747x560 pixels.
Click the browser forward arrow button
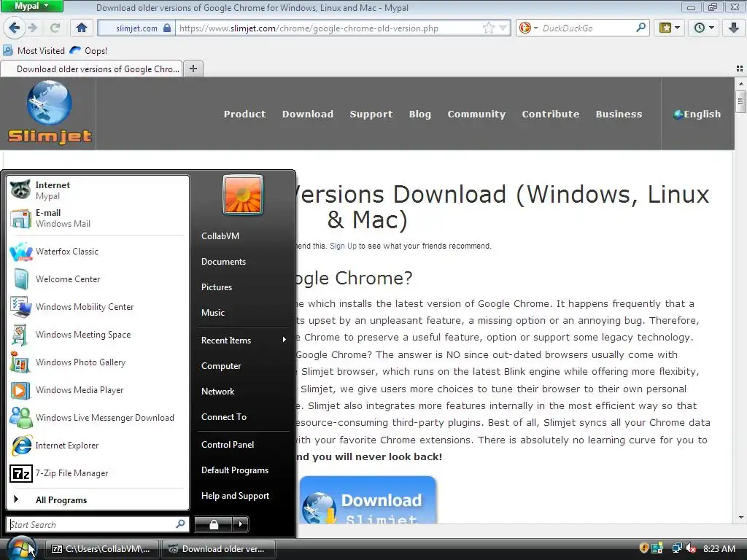point(33,28)
